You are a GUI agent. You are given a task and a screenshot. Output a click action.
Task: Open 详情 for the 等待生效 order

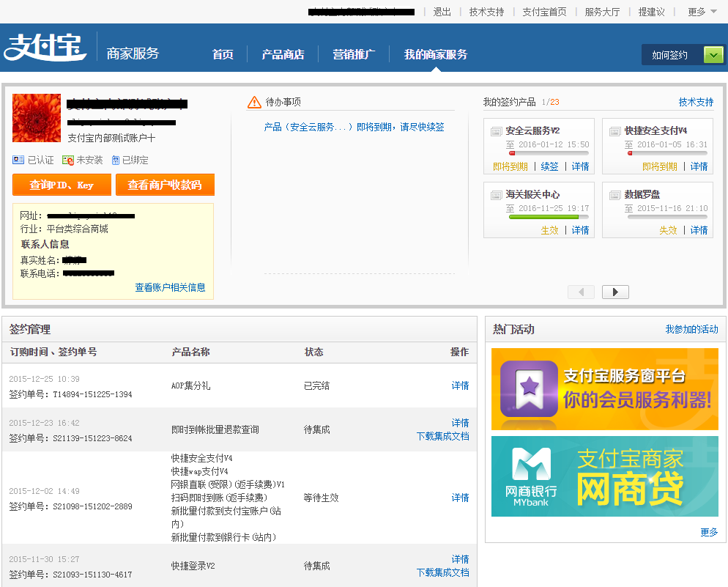click(460, 498)
